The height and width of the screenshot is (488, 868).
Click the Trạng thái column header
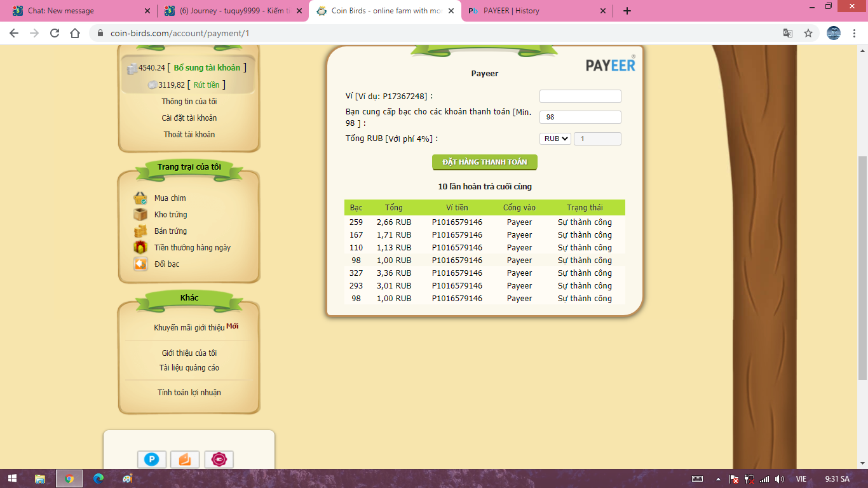click(585, 208)
